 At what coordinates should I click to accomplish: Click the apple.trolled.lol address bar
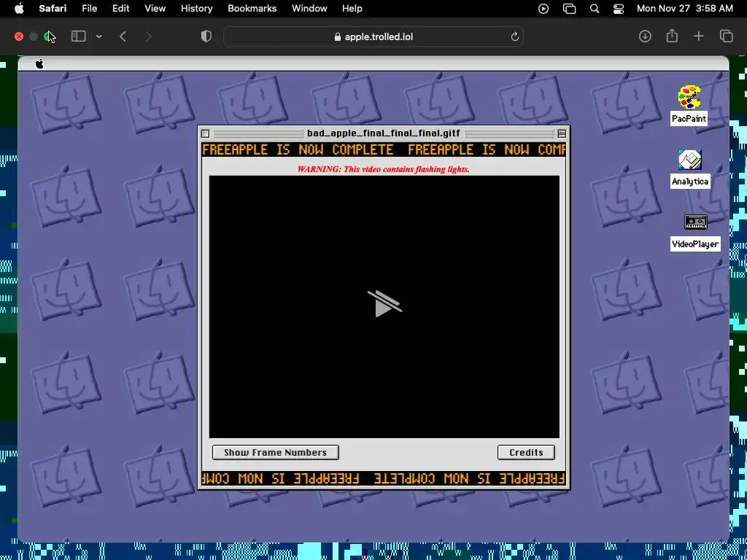pyautogui.click(x=373, y=36)
